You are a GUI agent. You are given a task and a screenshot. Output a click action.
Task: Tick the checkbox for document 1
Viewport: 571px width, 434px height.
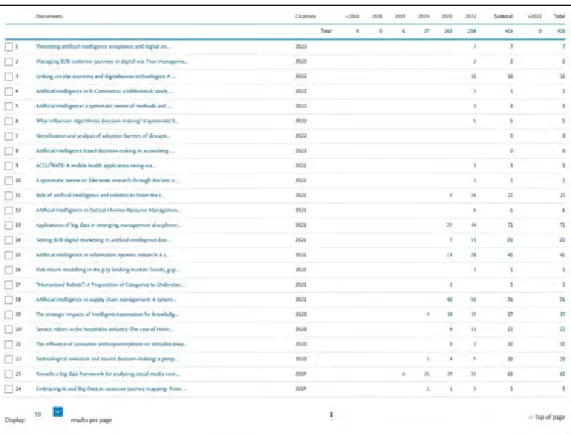(x=9, y=47)
